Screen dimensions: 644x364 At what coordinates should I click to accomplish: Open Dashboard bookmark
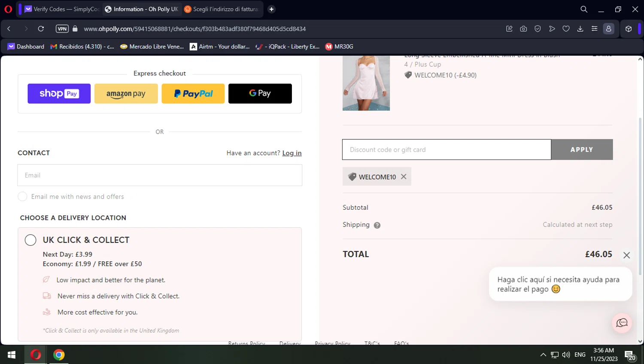[26, 46]
